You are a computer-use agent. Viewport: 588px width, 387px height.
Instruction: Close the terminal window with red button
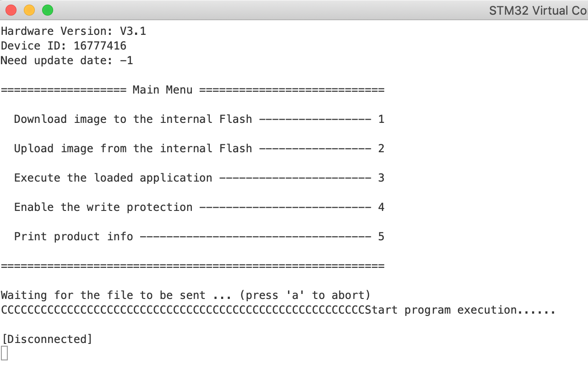coord(11,10)
